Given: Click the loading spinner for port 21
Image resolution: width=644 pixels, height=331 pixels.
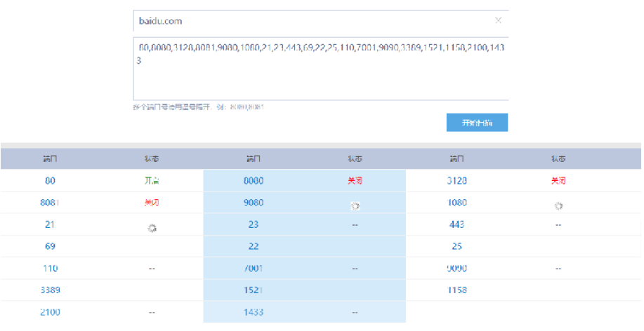Looking at the screenshot, I should click(152, 228).
